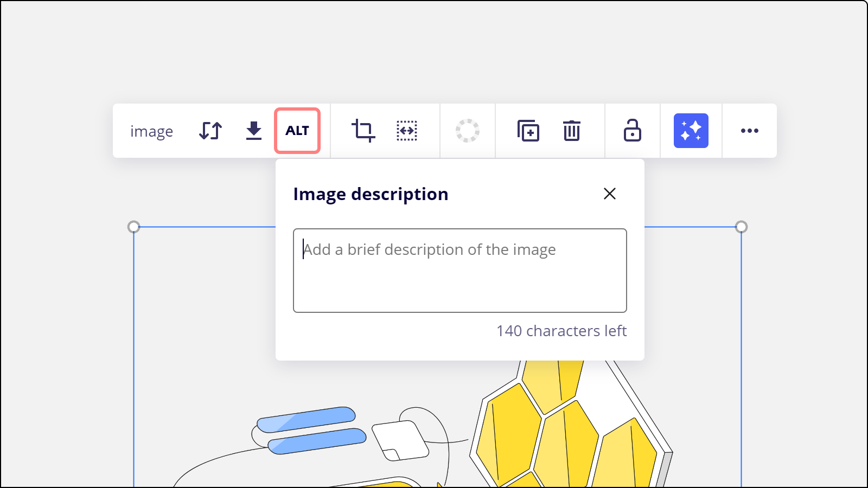This screenshot has width=868, height=488.
Task: Click the top-right resize handle
Action: coord(741,227)
